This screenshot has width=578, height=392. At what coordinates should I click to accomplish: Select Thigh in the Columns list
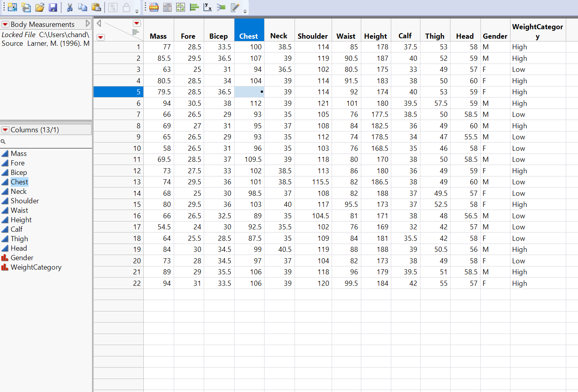[19, 239]
